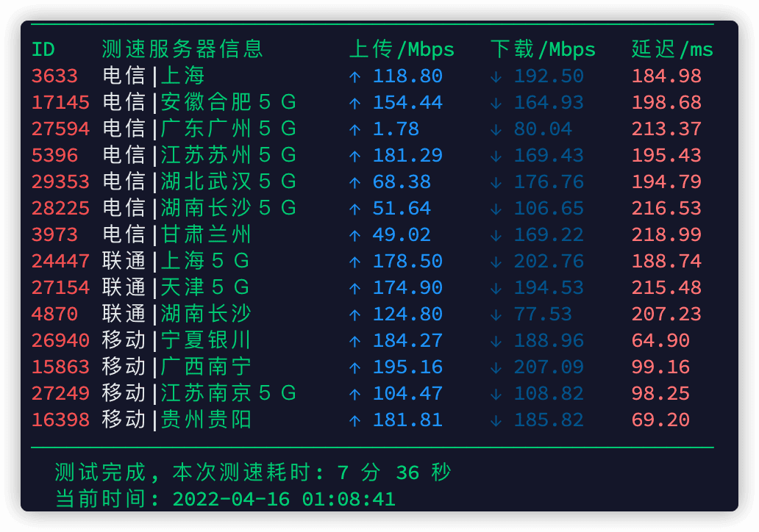Click upload value 181.29

pyautogui.click(x=407, y=155)
